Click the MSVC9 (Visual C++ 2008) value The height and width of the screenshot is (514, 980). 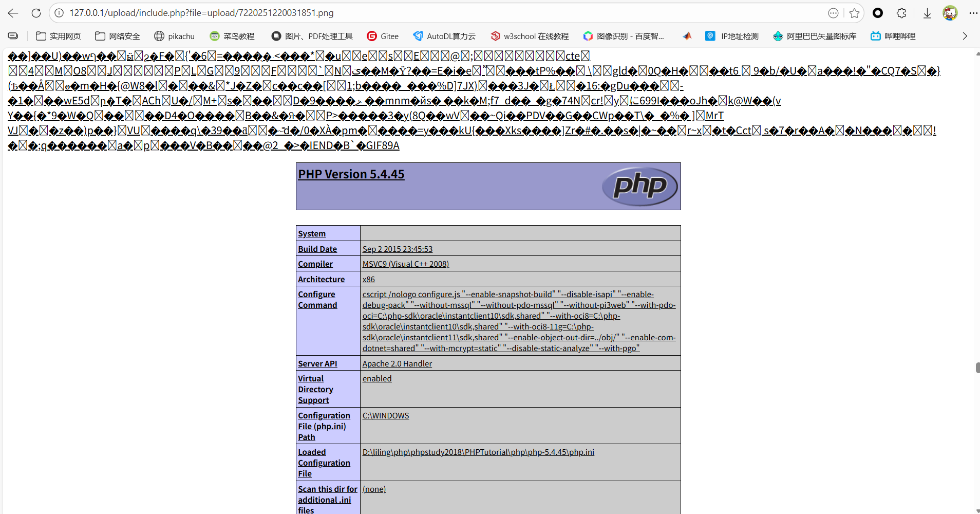point(406,264)
